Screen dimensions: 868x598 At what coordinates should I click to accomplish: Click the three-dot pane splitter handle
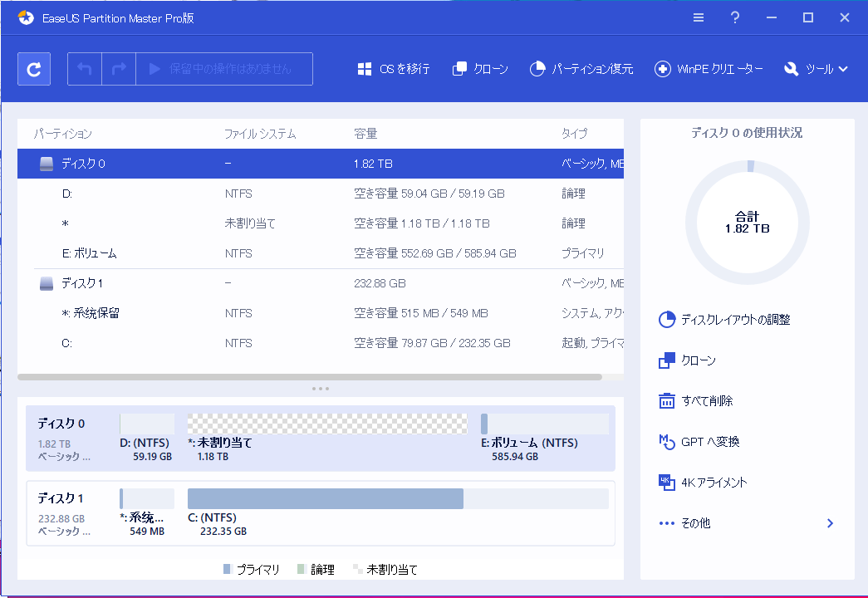[321, 389]
